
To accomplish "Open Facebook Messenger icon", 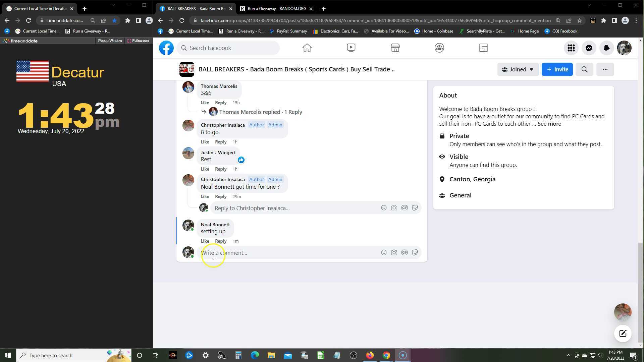I will (589, 48).
